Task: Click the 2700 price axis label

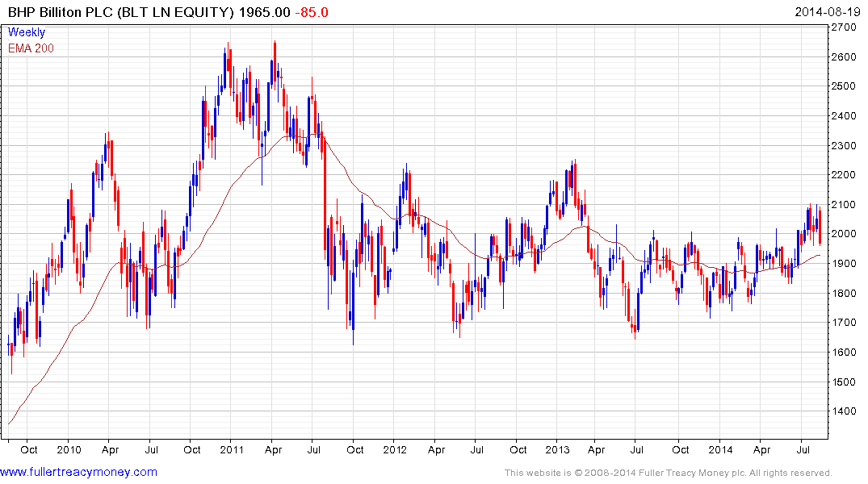Action: click(845, 27)
